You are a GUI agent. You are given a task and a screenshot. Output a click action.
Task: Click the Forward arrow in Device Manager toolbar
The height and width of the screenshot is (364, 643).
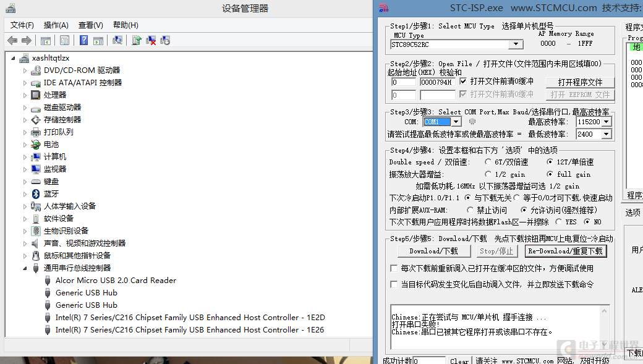[x=26, y=40]
